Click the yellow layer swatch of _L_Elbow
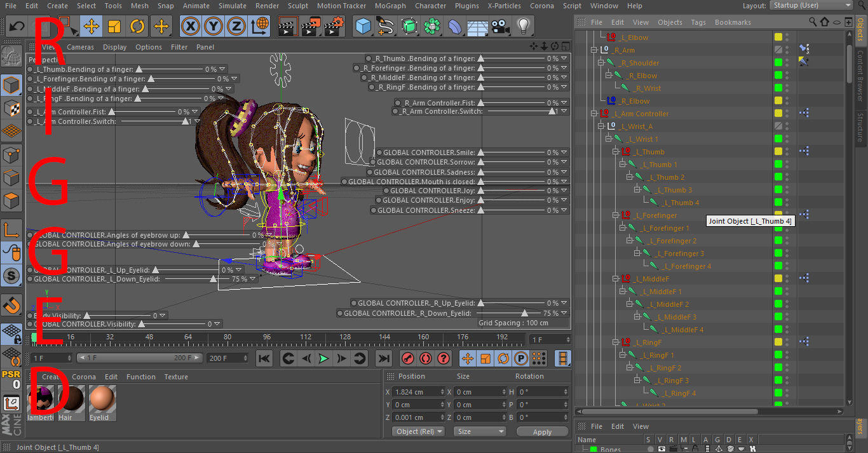 pos(778,37)
